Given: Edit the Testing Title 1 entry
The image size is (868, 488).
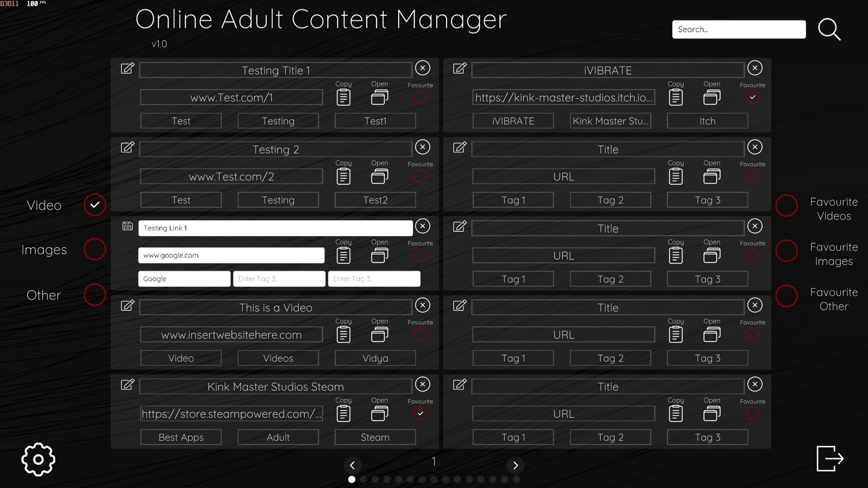Looking at the screenshot, I should 128,69.
